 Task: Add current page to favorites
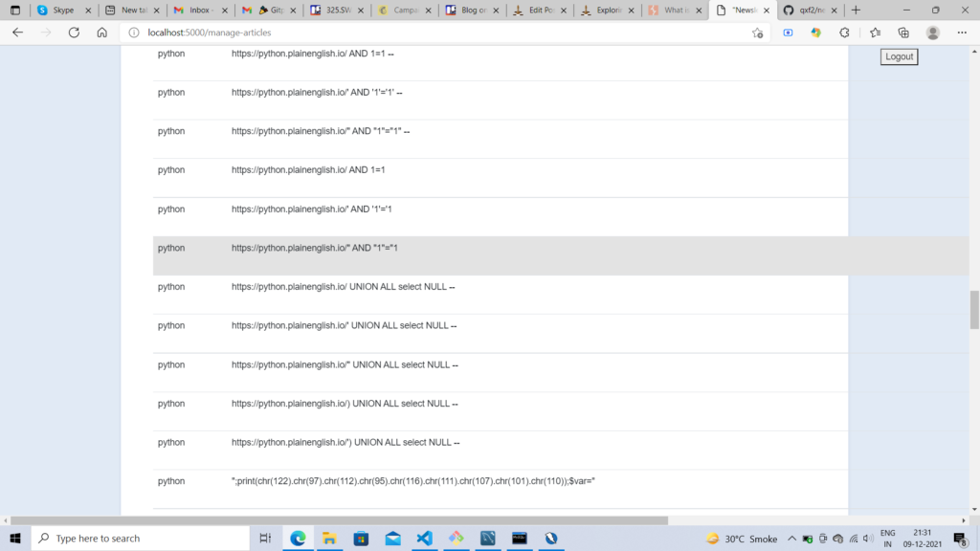pos(757,32)
